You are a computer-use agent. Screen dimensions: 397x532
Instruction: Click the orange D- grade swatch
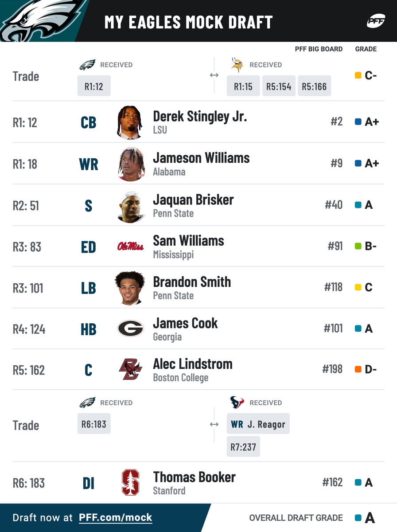point(358,369)
